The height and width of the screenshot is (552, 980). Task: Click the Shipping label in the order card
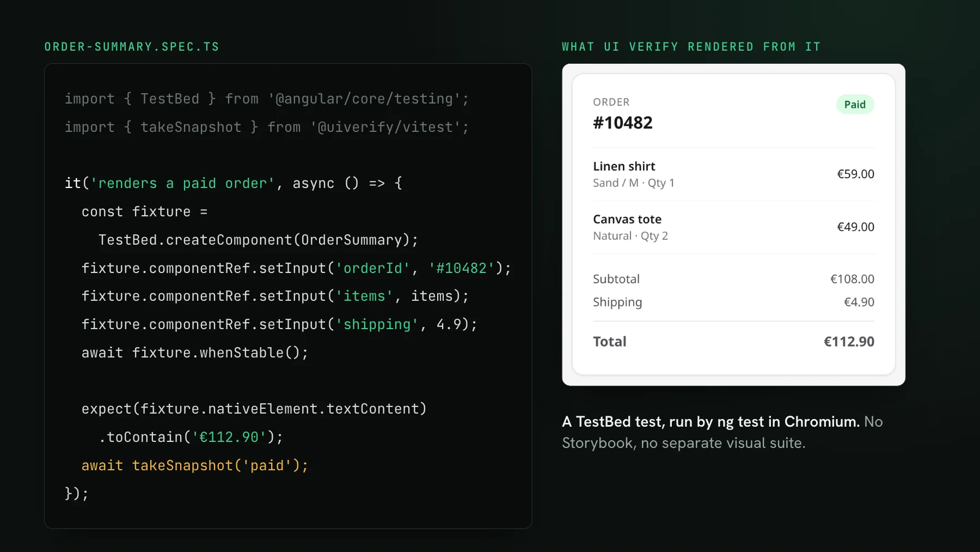[617, 302]
